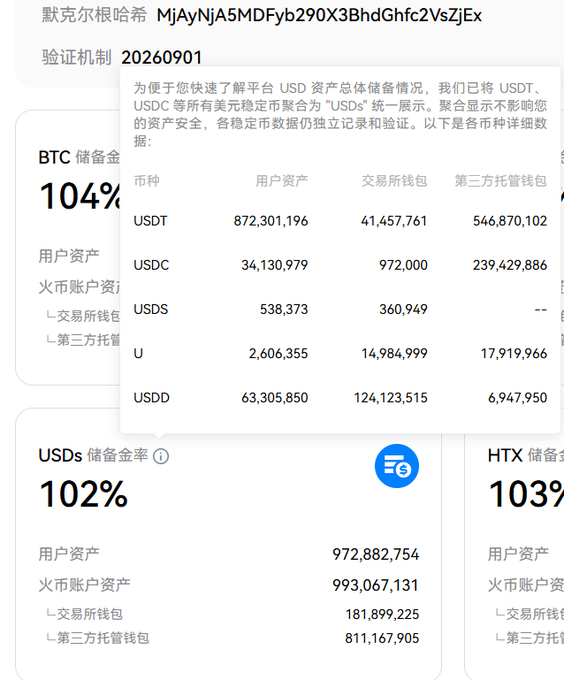Click USDC custody wallet value 239,429,886
This screenshot has height=680, width=564.
coord(510,265)
